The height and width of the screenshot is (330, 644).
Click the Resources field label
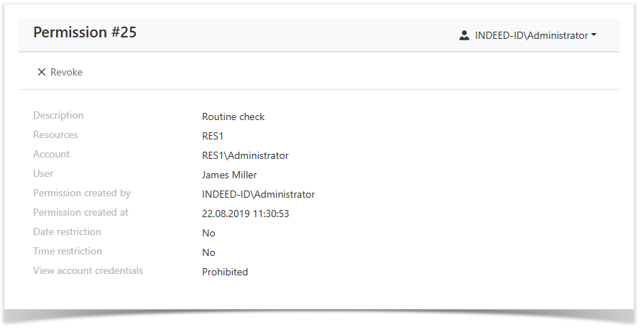[x=55, y=134]
